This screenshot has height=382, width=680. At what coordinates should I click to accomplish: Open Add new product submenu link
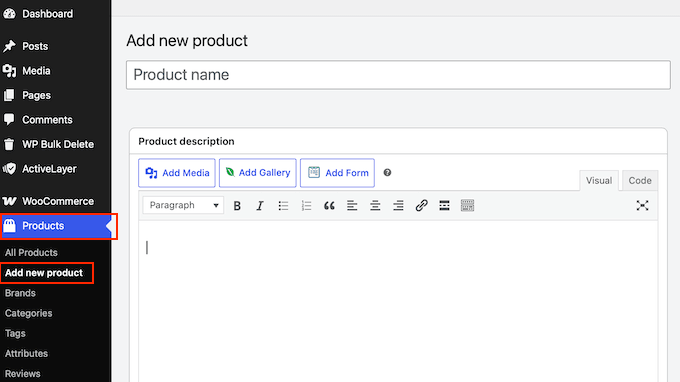44,273
